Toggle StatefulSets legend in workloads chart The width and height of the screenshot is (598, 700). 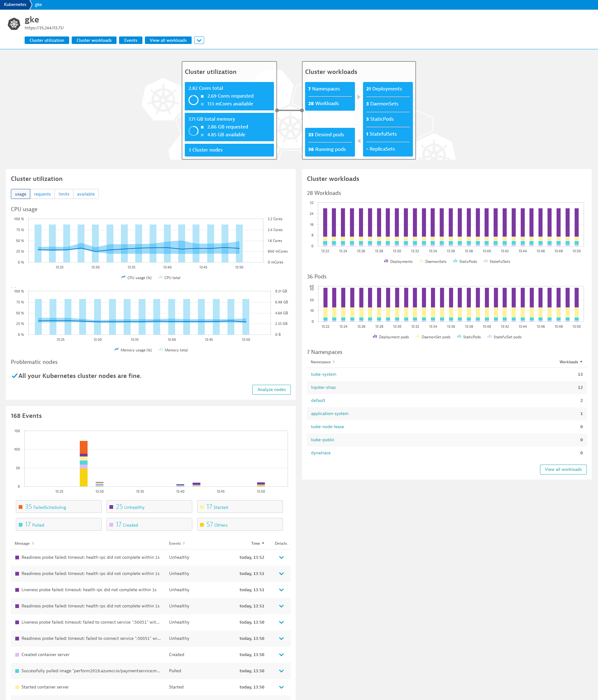pyautogui.click(x=497, y=262)
